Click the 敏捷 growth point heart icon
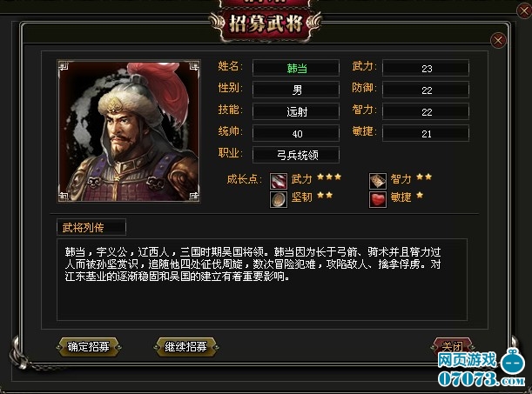The image size is (532, 394). tap(378, 199)
